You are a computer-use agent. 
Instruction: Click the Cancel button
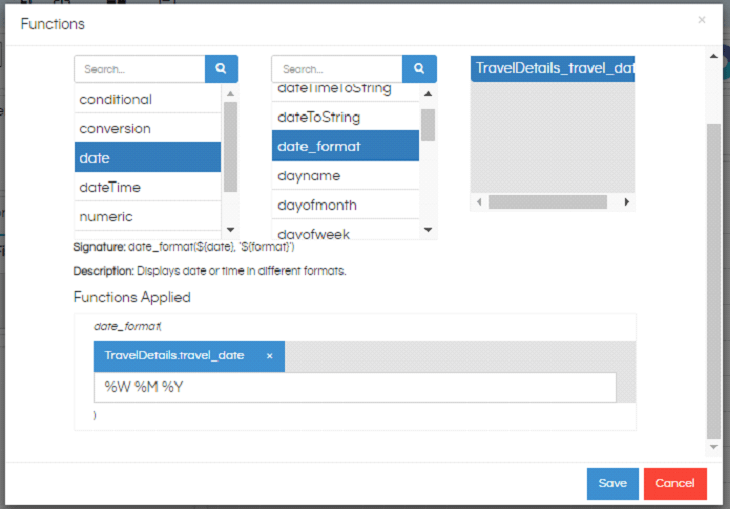tap(675, 483)
